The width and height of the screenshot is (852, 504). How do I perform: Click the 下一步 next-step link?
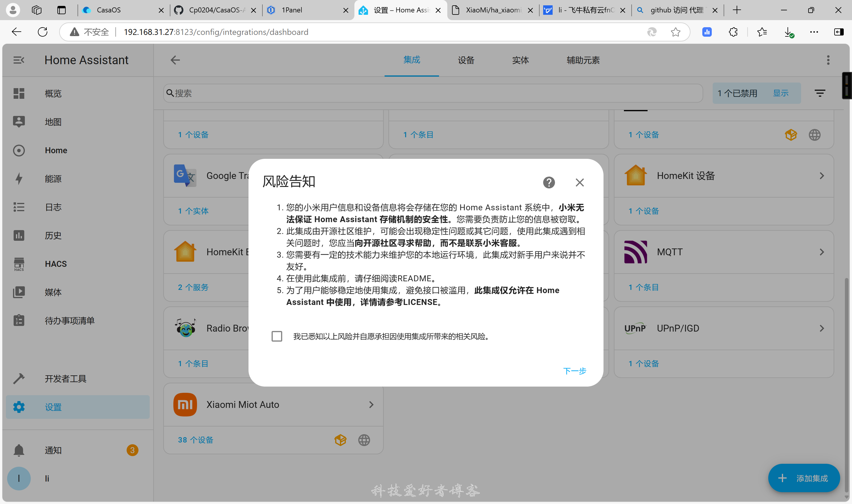tap(575, 371)
